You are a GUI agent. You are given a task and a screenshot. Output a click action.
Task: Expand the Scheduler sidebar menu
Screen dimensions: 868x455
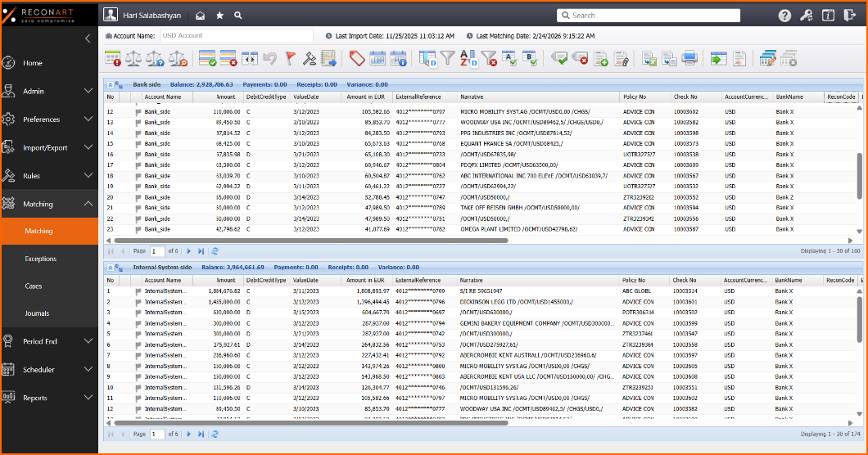[x=49, y=369]
